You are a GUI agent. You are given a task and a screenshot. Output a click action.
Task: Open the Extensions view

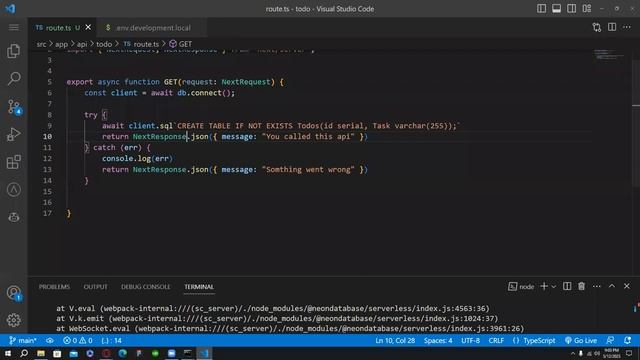click(x=13, y=162)
